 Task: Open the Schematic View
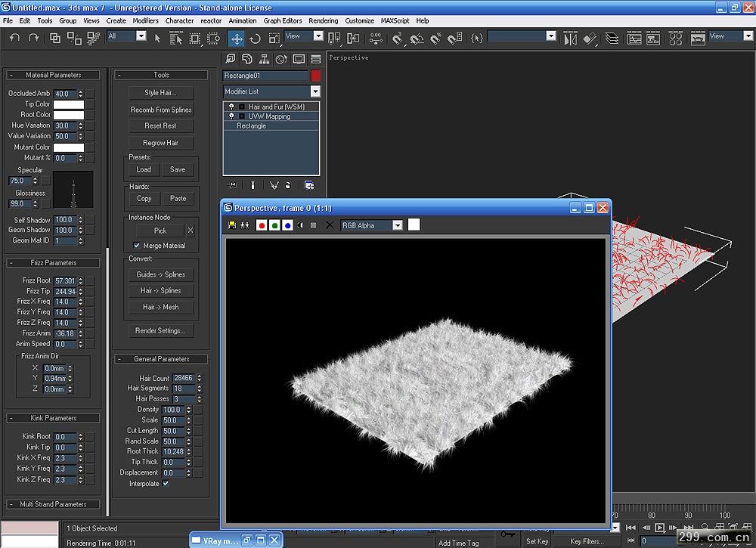[x=653, y=39]
